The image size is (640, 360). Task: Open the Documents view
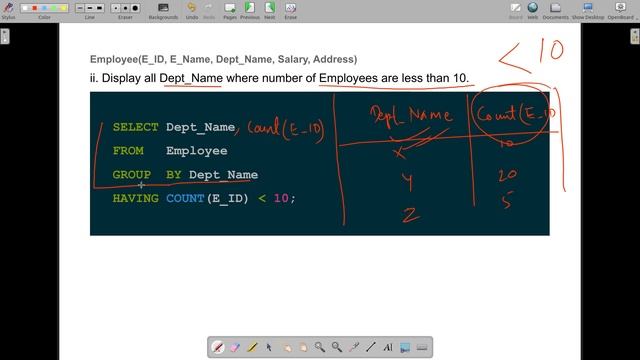[x=556, y=10]
